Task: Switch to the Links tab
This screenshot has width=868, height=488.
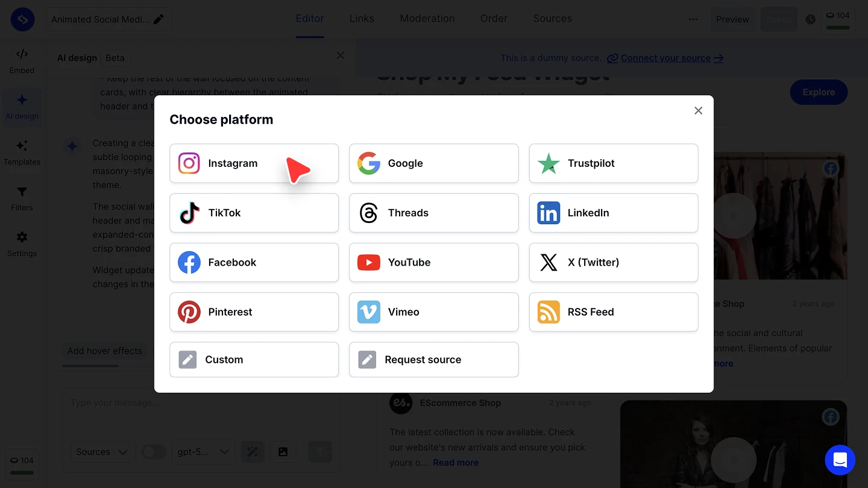Action: pos(362,19)
